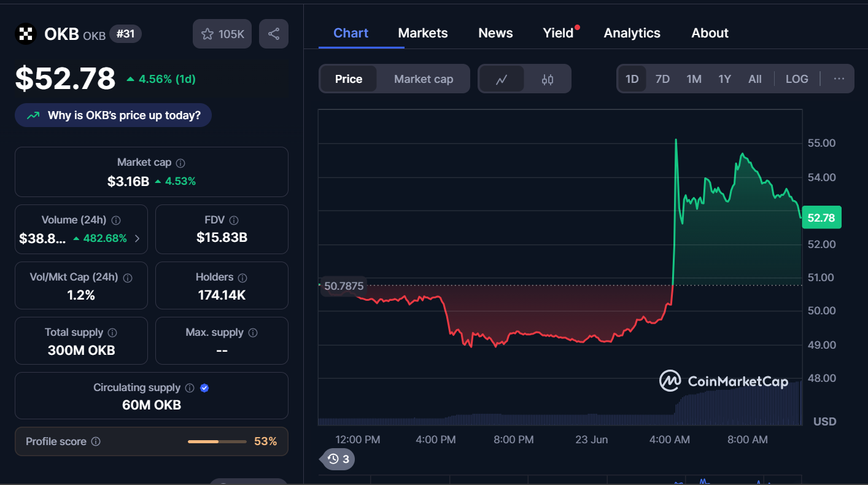Click the $3.16B market cap value
868x485 pixels.
click(x=128, y=181)
